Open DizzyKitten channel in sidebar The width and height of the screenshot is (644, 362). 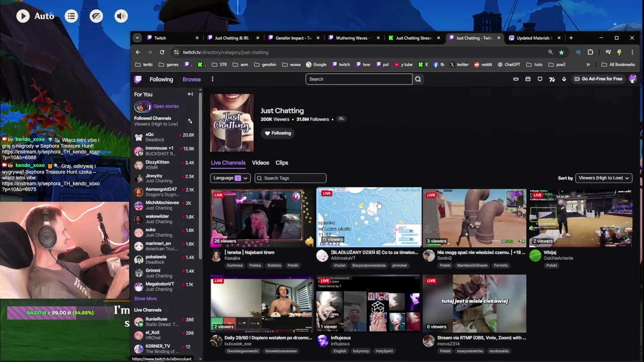coord(164,165)
